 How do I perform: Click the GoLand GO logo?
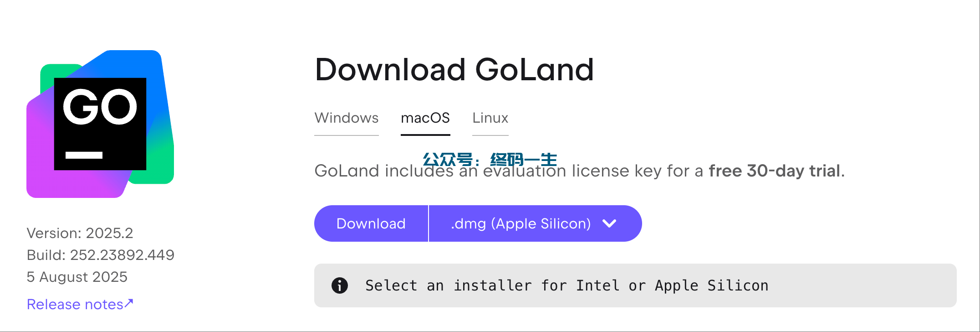[x=100, y=124]
